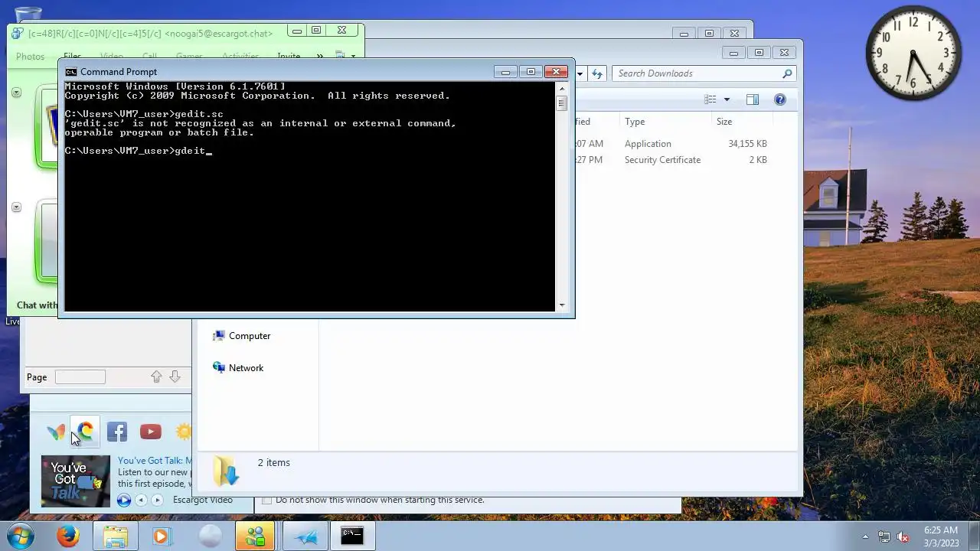The image size is (980, 551).
Task: Open the taskbar clock and date
Action: pos(941,536)
